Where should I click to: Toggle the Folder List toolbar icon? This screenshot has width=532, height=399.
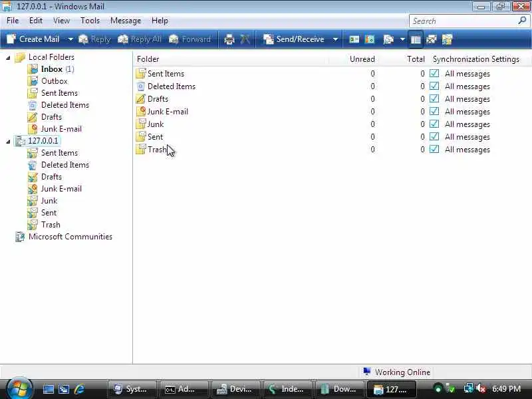click(416, 39)
